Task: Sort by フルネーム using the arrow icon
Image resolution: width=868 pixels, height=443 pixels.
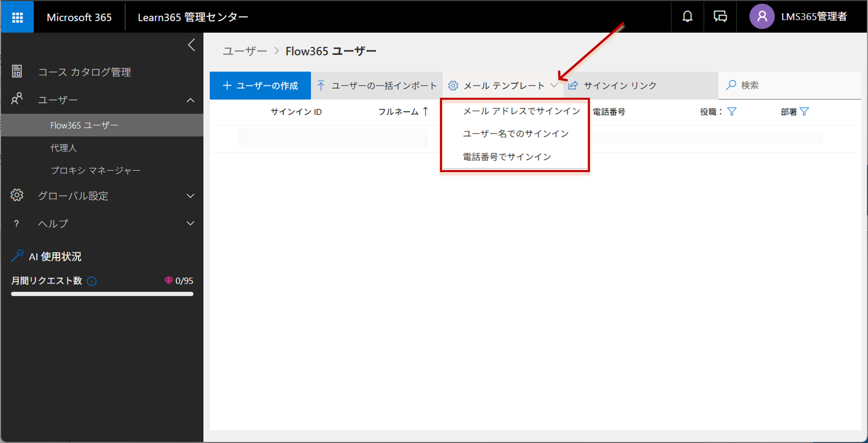Action: [x=425, y=112]
